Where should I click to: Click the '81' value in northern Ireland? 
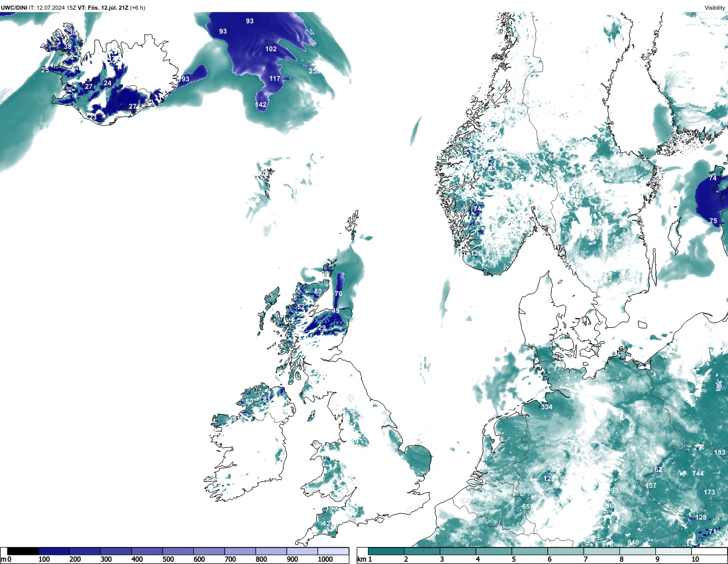(x=266, y=400)
